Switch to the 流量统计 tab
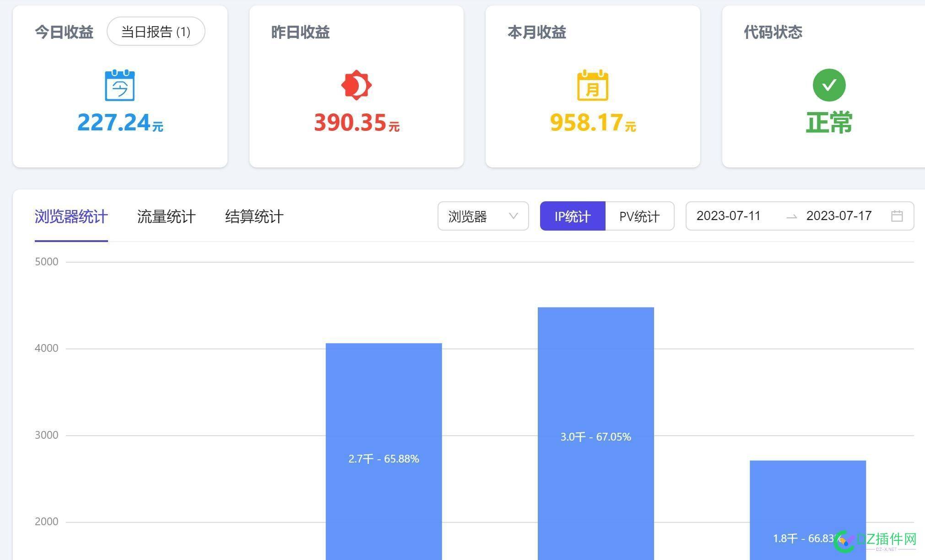Image resolution: width=925 pixels, height=560 pixels. [166, 216]
